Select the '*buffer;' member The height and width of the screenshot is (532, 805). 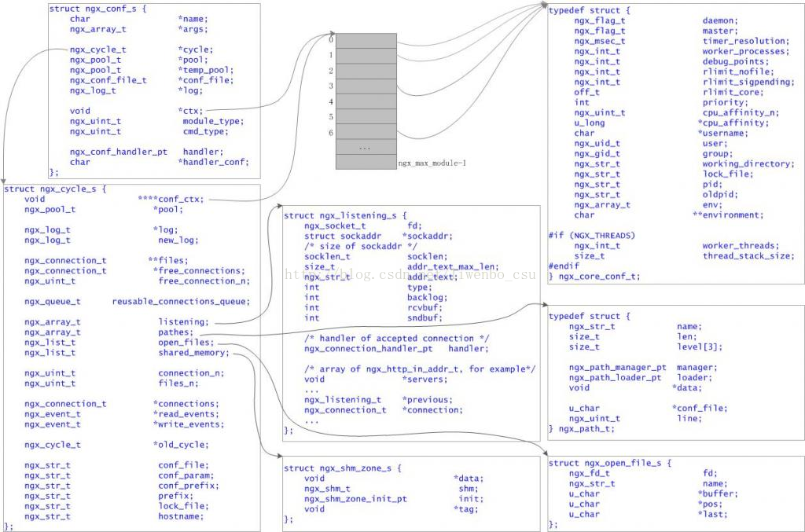(718, 494)
